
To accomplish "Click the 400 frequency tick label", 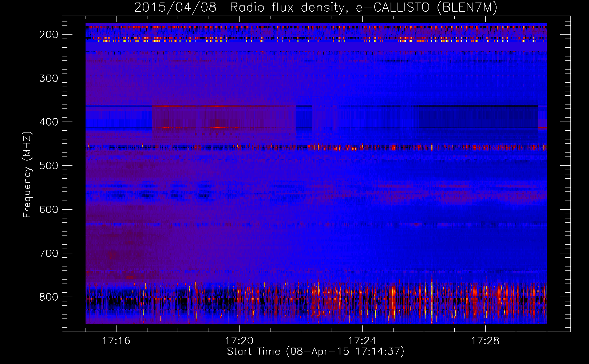I will click(x=49, y=122).
